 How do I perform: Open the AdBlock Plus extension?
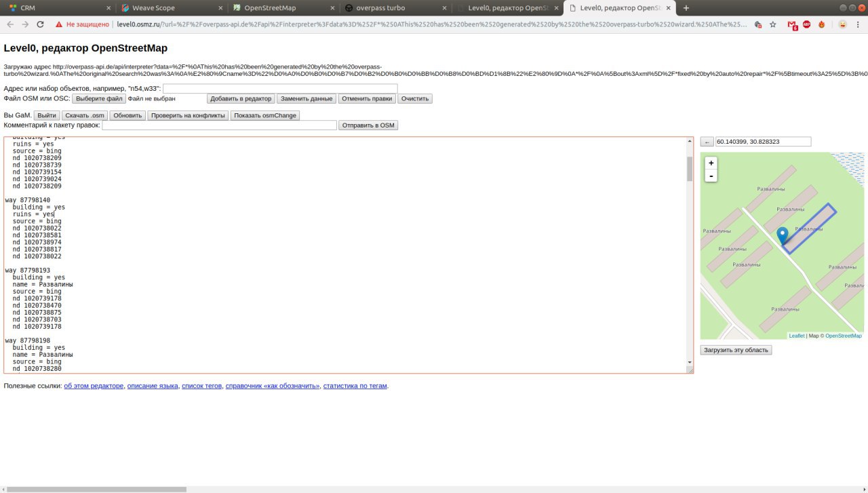click(807, 24)
